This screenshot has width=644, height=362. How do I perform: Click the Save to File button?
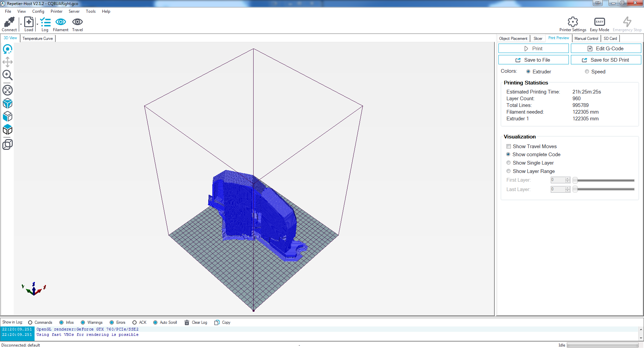(533, 60)
